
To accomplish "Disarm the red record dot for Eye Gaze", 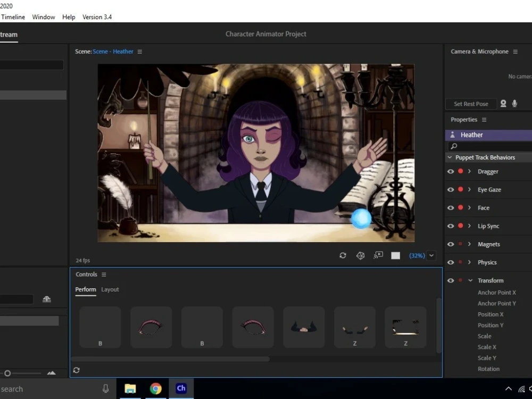I will 460,189.
